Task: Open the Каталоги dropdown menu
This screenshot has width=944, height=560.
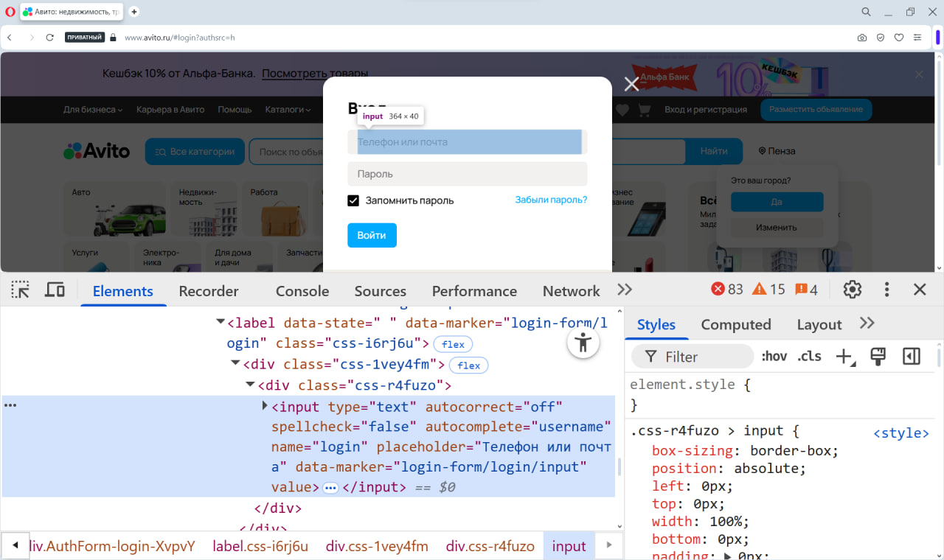Action: click(288, 110)
